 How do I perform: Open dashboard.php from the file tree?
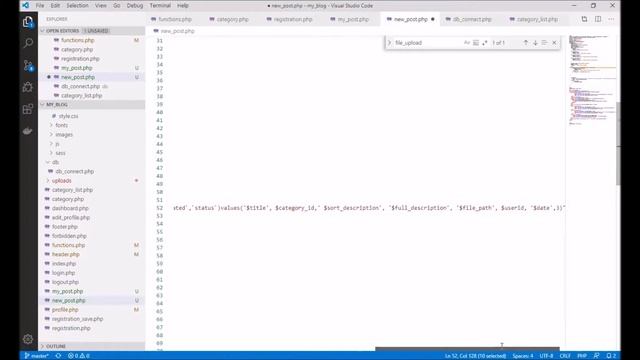tap(70, 208)
